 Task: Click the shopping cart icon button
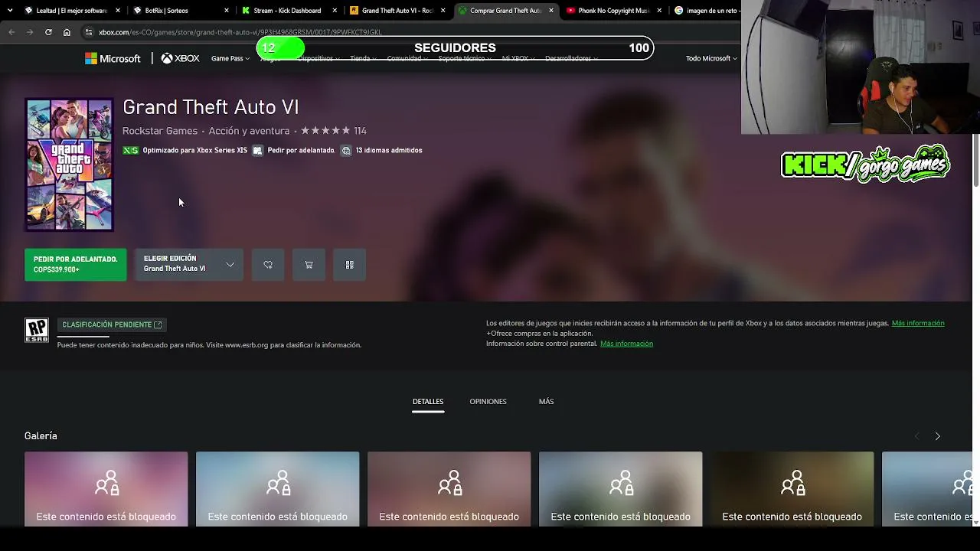[309, 265]
